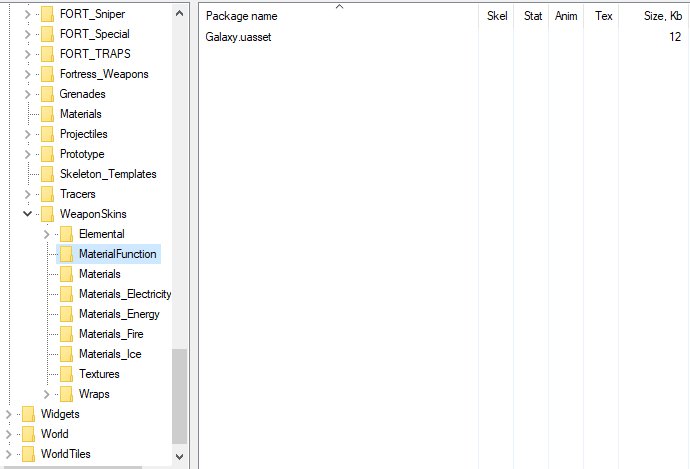
Task: Click the Projectiles folder icon
Action: tap(47, 134)
